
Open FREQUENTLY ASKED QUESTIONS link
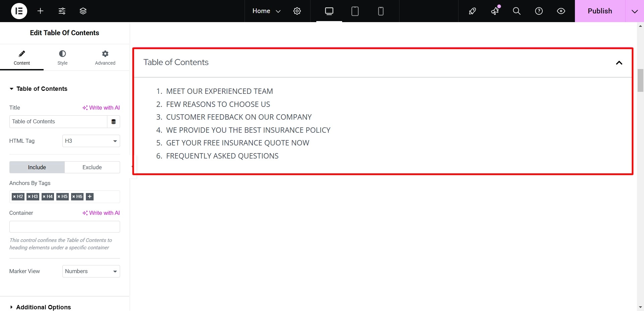click(222, 156)
